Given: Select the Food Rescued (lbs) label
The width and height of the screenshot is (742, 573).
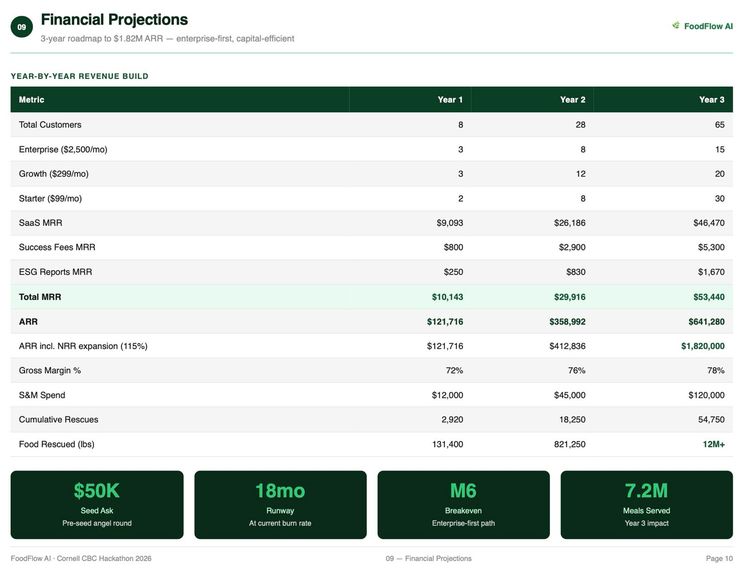Looking at the screenshot, I should (56, 444).
